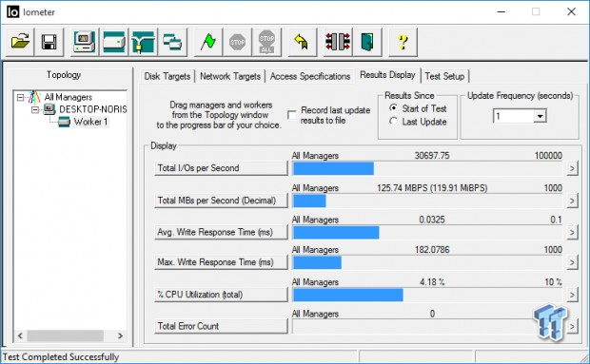This screenshot has width=590, height=364.
Task: Click the 4.18 % CPU value
Action: click(432, 281)
